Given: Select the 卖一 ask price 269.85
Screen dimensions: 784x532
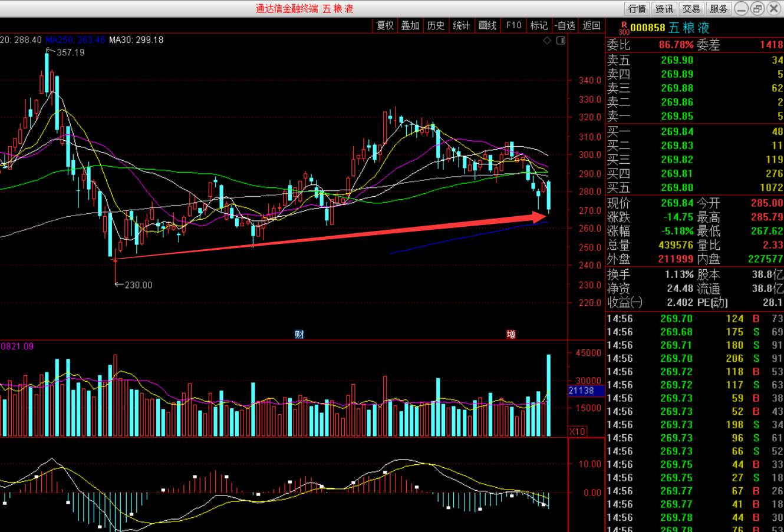Looking at the screenshot, I should [x=677, y=117].
